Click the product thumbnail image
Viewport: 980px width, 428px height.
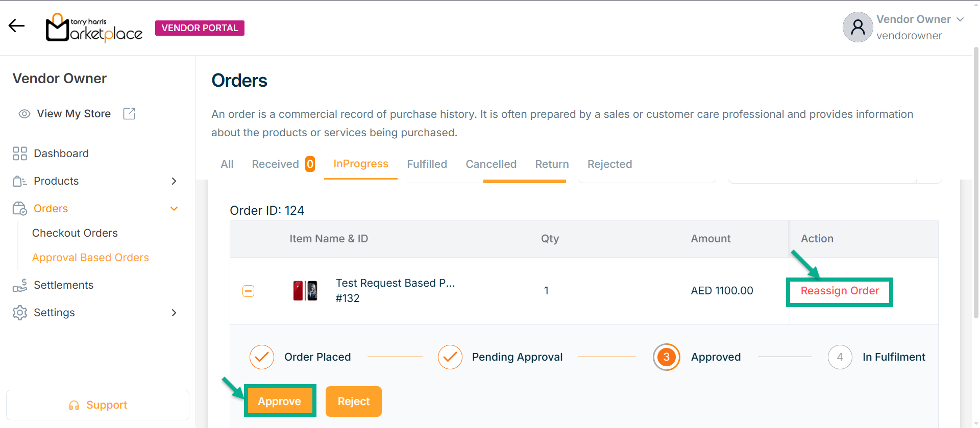[x=305, y=291]
